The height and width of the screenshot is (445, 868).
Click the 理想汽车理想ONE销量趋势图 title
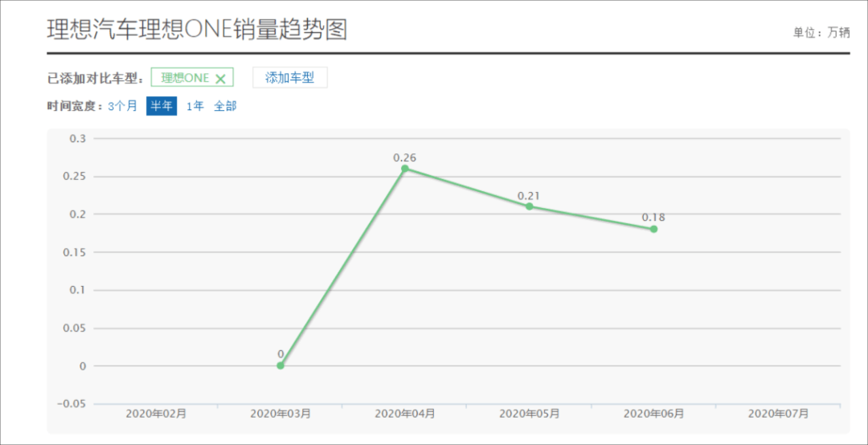197,30
